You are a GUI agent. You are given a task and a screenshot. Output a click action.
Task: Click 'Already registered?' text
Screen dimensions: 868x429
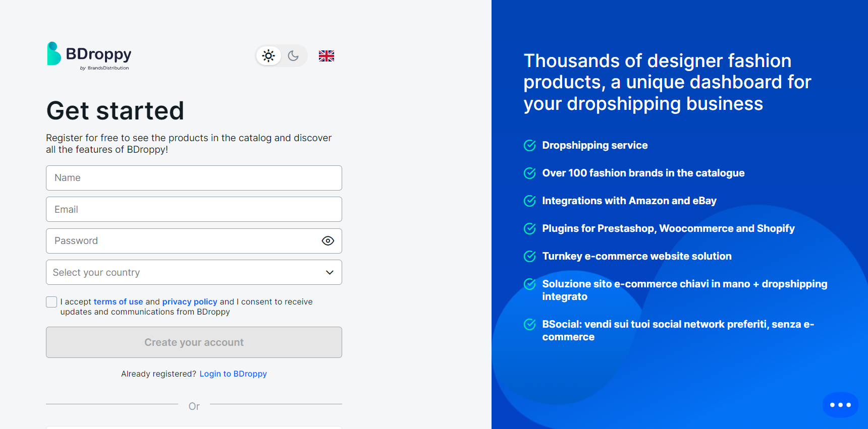point(158,374)
